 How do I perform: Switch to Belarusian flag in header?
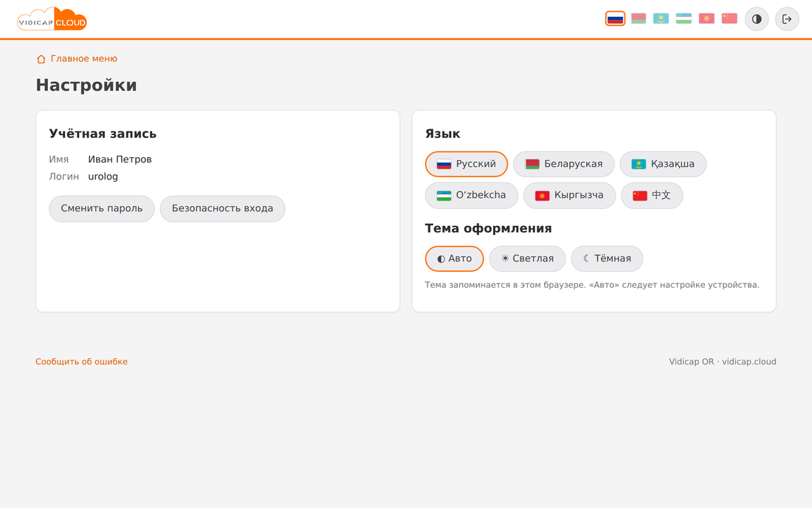639,18
